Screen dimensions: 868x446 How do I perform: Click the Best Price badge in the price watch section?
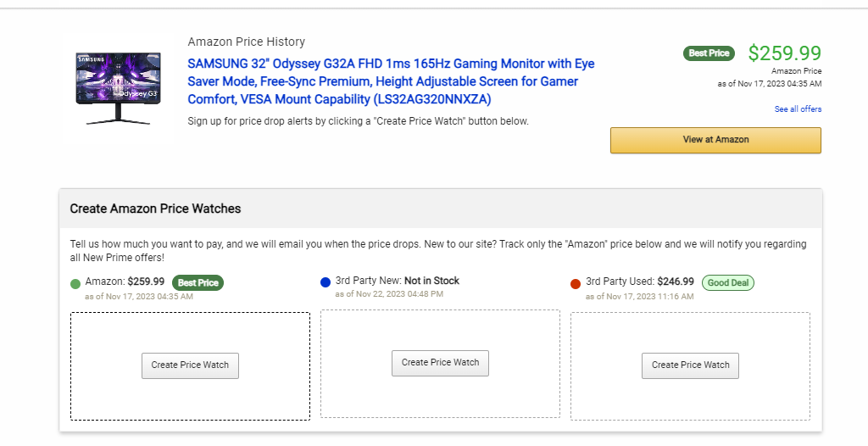click(198, 282)
